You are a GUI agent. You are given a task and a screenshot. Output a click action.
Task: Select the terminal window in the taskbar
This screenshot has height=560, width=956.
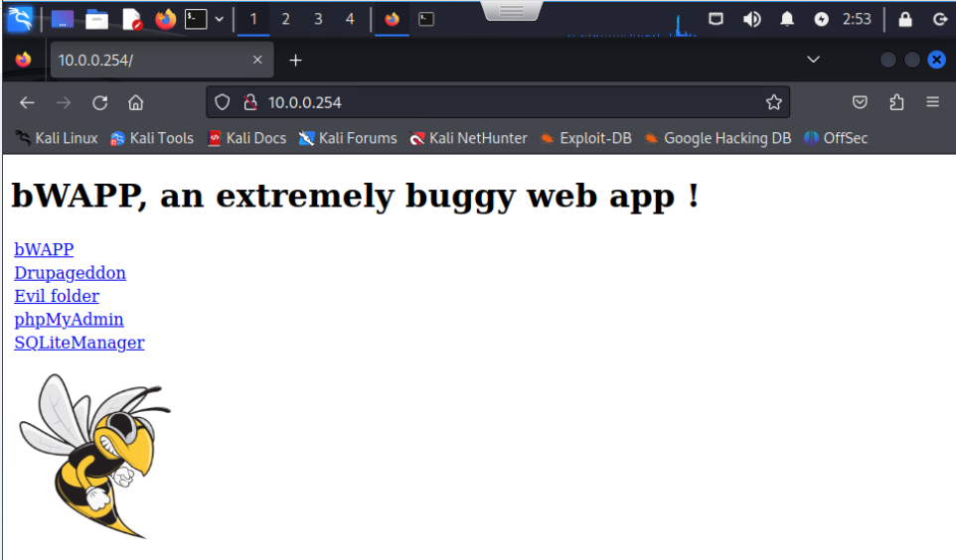coord(426,20)
